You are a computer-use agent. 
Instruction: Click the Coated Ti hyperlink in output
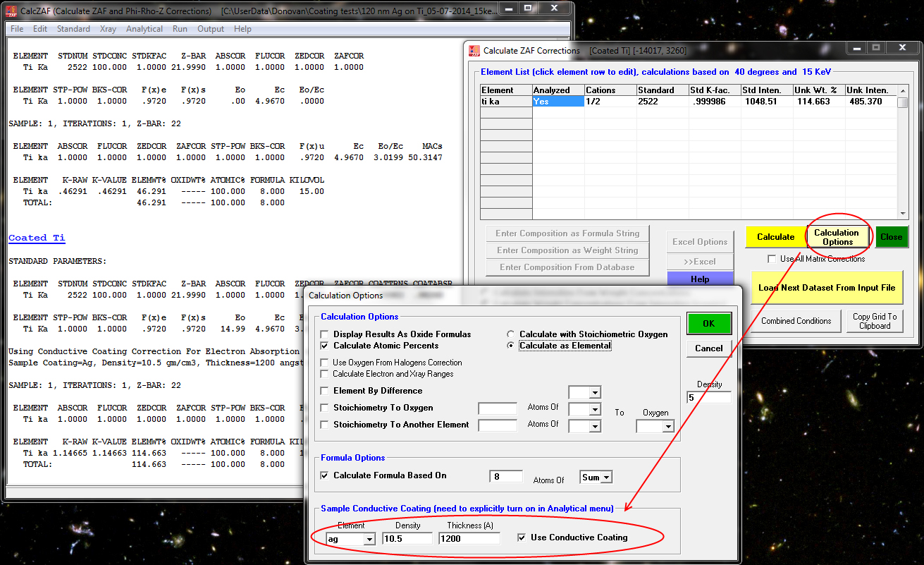point(37,238)
